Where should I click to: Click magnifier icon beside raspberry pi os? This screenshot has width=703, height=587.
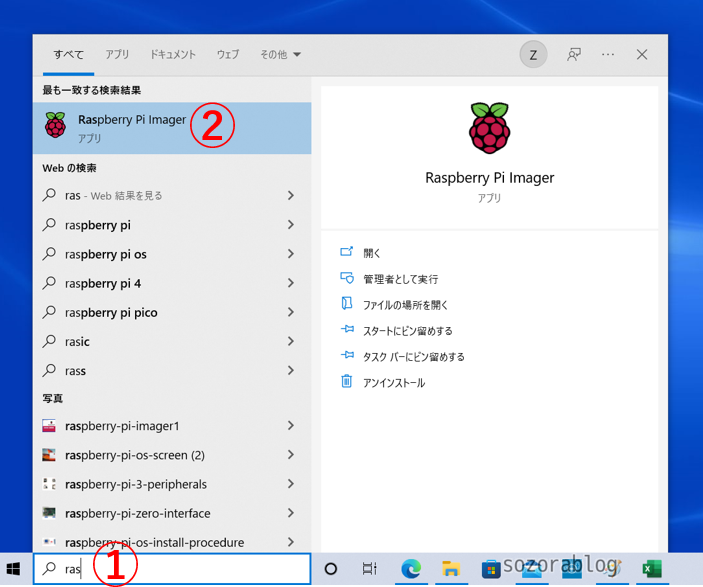[x=49, y=254]
